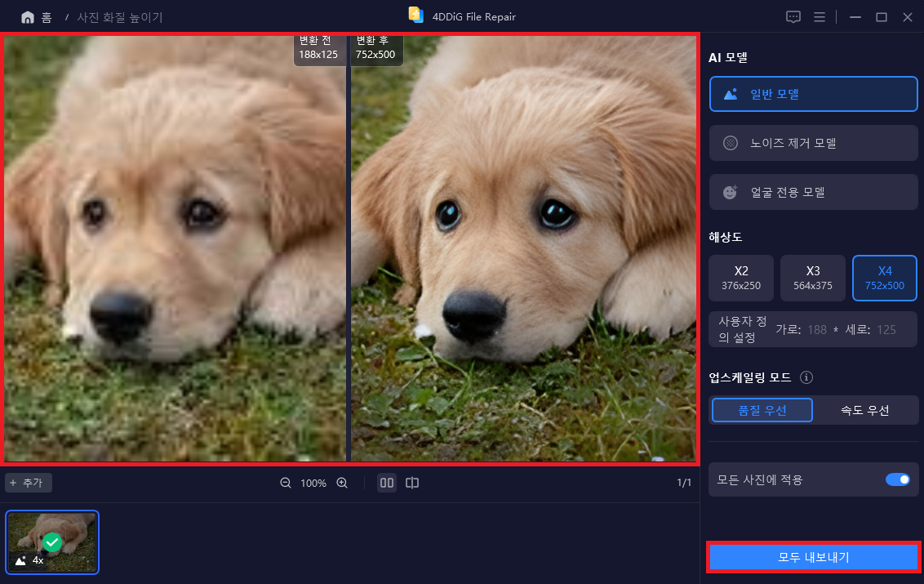Click the 사용자 정의 설정 label
The image size is (924, 584).
[x=743, y=329]
